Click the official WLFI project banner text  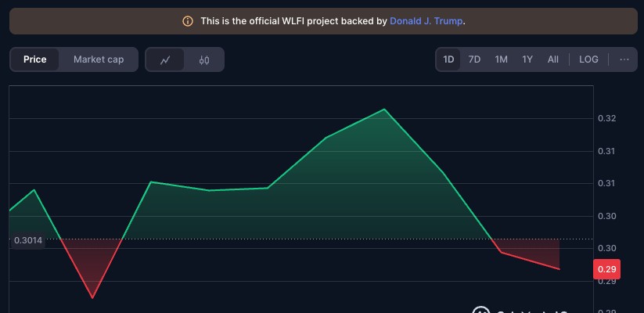[333, 21]
